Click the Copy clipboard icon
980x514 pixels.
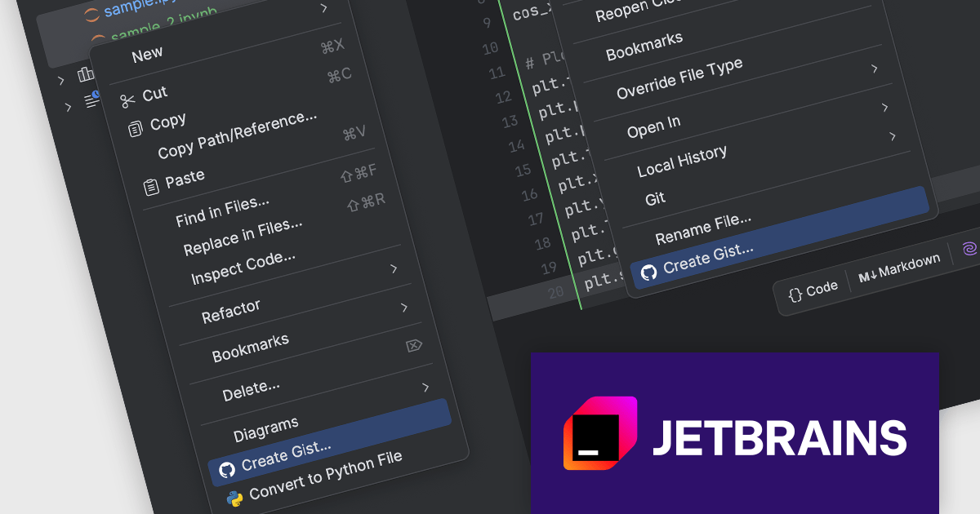[135, 129]
